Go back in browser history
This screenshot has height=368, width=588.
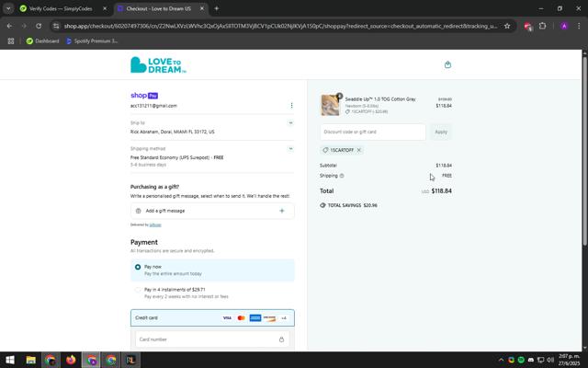(x=9, y=26)
